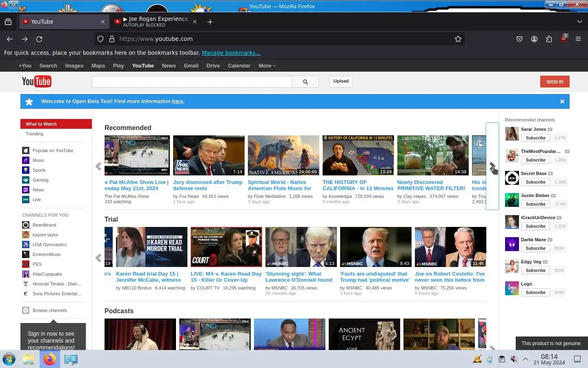Open the list all tabs chevron
This screenshot has height=368, width=588.
(579, 22)
